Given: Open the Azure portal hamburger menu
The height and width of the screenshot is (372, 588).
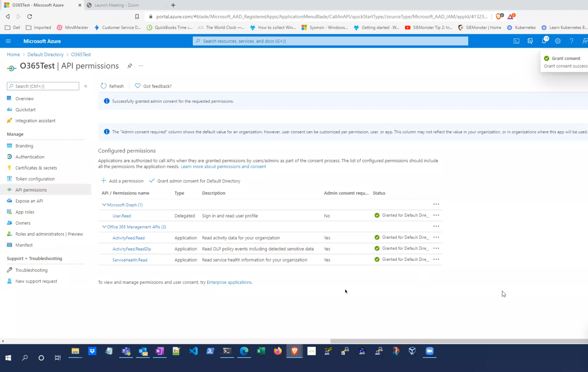Looking at the screenshot, I should [x=8, y=41].
